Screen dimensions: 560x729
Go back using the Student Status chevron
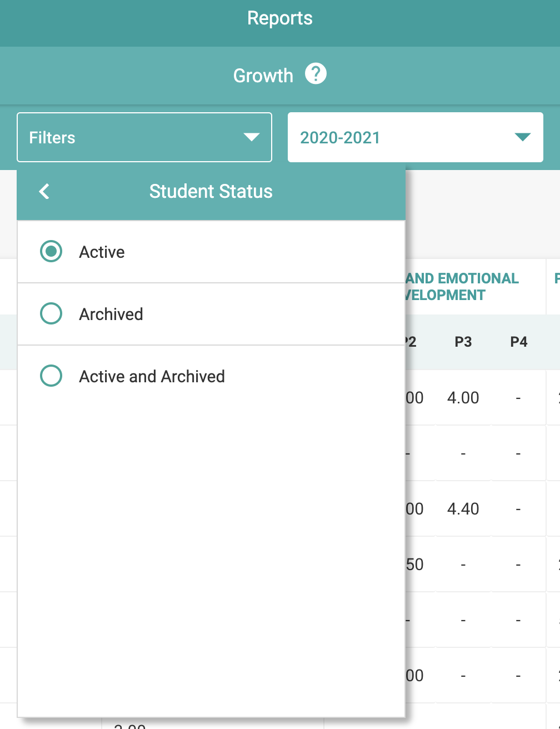point(44,191)
